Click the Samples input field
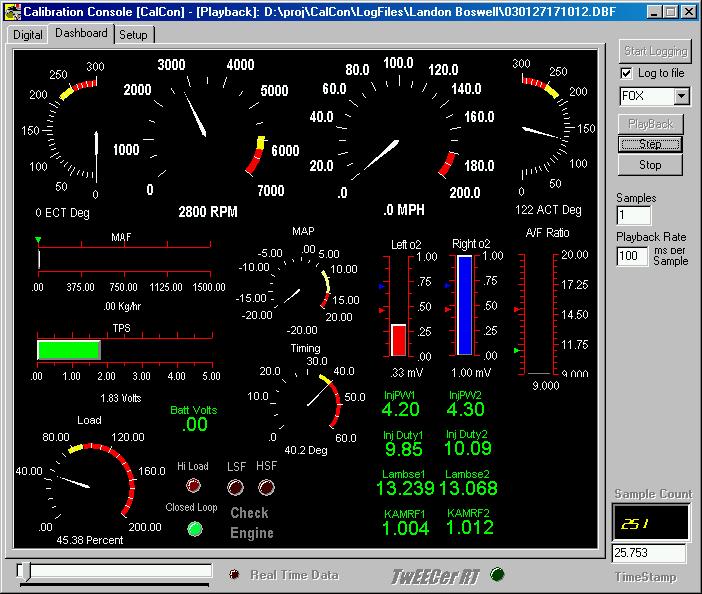 [x=633, y=215]
